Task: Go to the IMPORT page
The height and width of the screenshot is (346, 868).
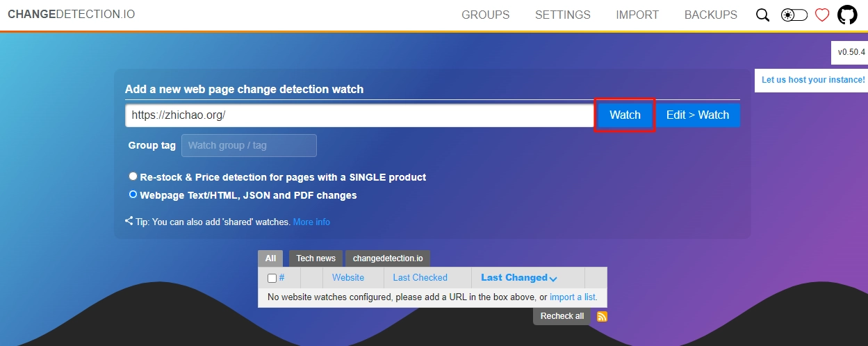Action: [x=637, y=15]
